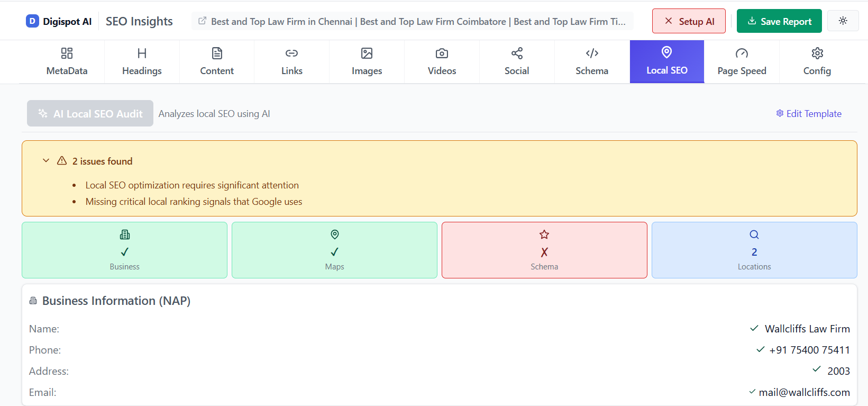This screenshot has height=406, width=868.
Task: Open the Config gear tab
Action: (x=817, y=62)
